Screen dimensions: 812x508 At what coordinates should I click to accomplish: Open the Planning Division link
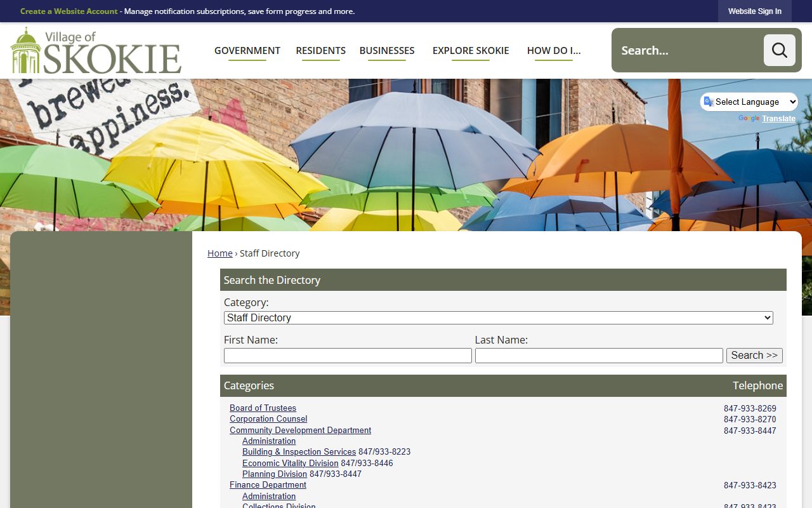point(275,474)
